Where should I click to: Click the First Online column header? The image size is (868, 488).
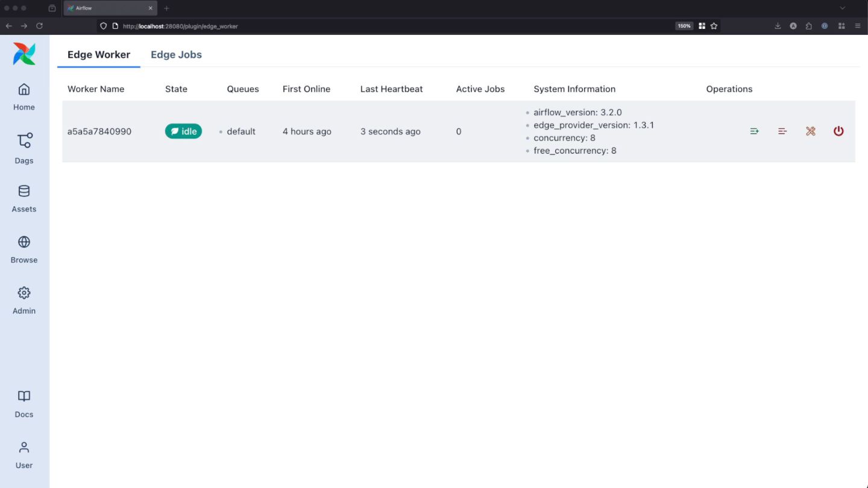pyautogui.click(x=306, y=89)
